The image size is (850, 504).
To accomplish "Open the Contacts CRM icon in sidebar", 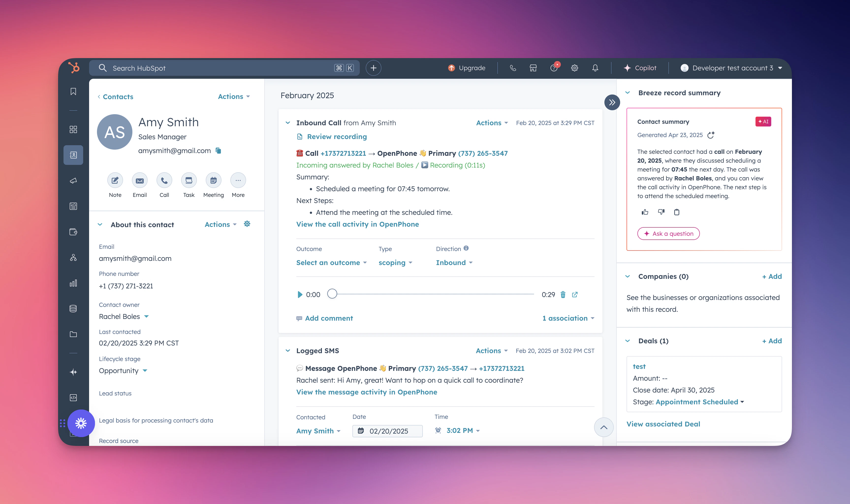I will (x=73, y=155).
